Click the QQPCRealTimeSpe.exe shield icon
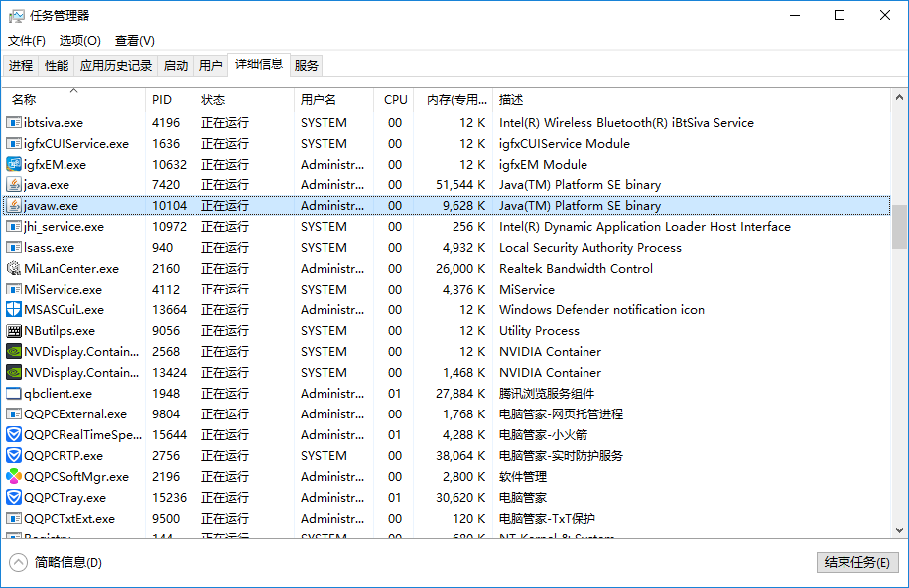The image size is (909, 588). point(12,434)
